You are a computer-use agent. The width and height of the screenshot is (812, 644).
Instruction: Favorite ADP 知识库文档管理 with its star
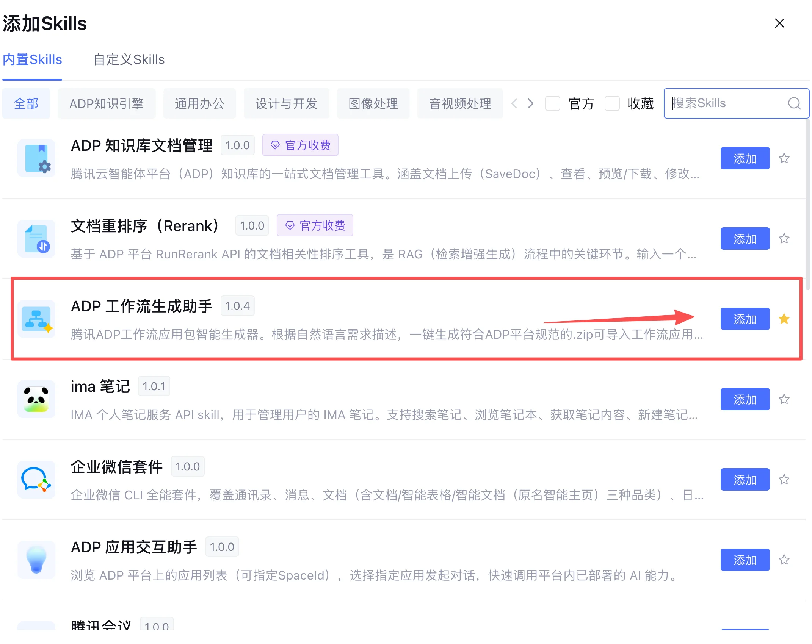pyautogui.click(x=784, y=158)
